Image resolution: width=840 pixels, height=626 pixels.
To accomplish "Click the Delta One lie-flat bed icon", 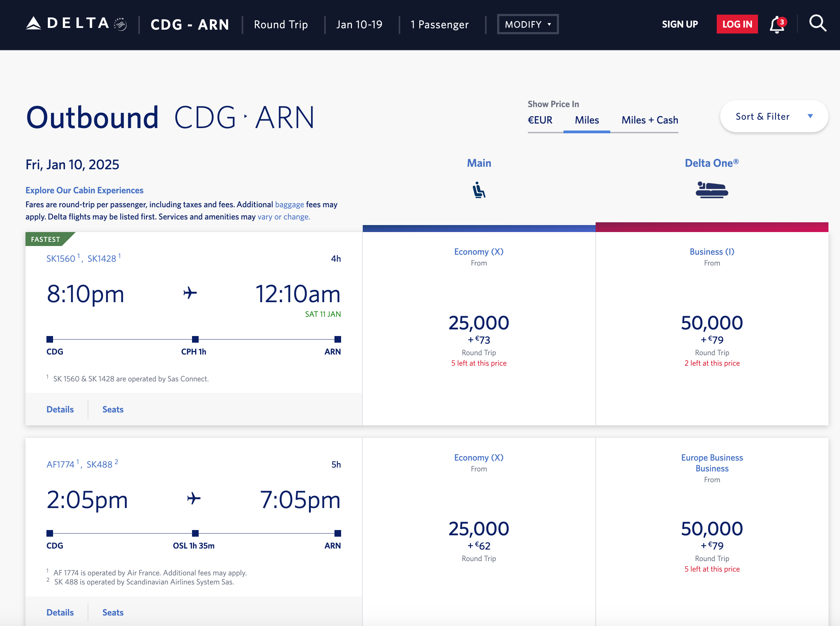I will coord(712,190).
